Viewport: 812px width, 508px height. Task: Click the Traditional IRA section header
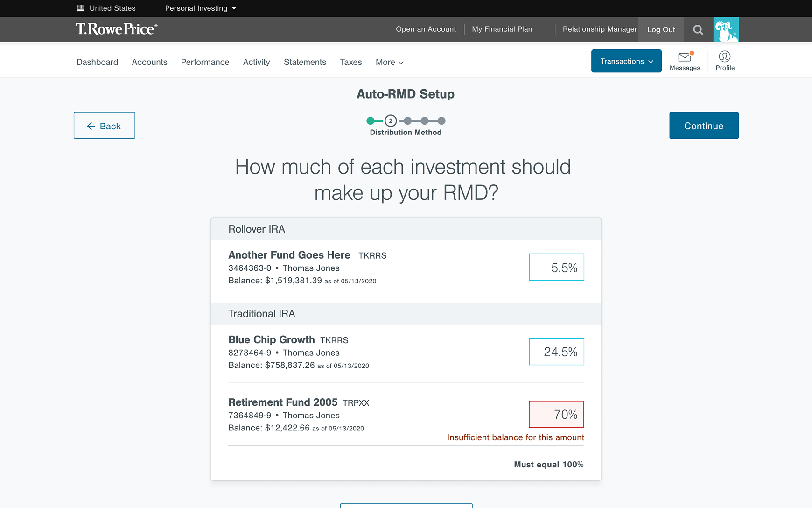coord(406,314)
